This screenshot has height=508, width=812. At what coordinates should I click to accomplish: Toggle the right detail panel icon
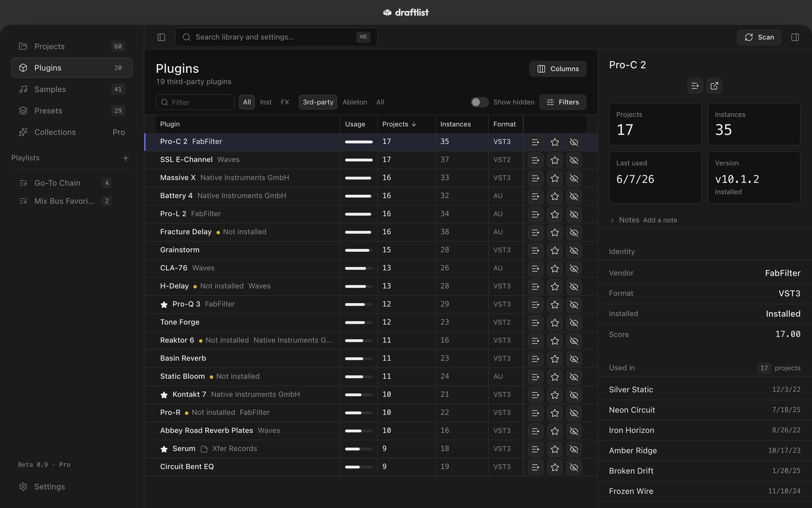click(795, 37)
